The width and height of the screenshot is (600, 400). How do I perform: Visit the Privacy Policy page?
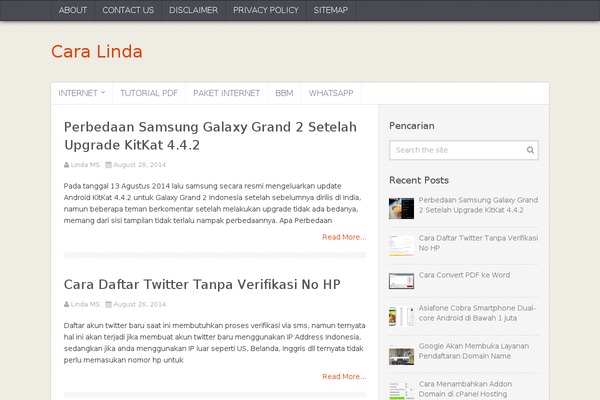point(266,10)
